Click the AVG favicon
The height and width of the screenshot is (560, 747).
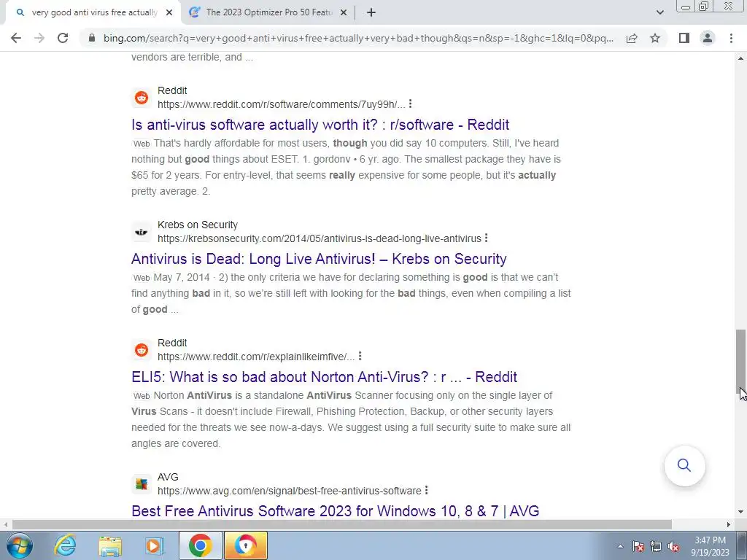pyautogui.click(x=141, y=484)
